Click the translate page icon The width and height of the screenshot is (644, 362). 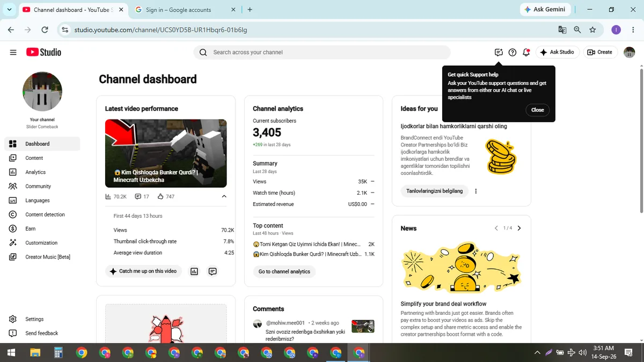pyautogui.click(x=562, y=30)
